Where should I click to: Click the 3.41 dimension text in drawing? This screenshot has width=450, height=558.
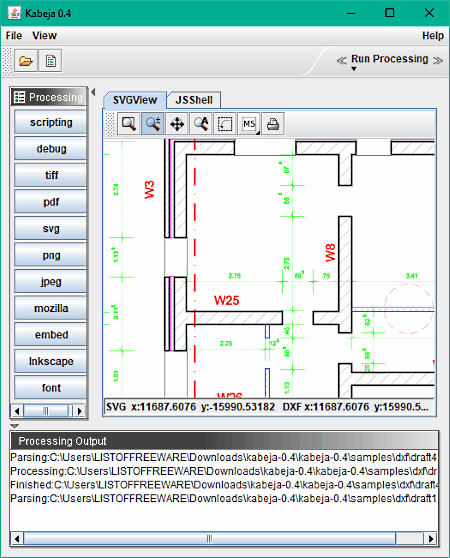point(412,276)
